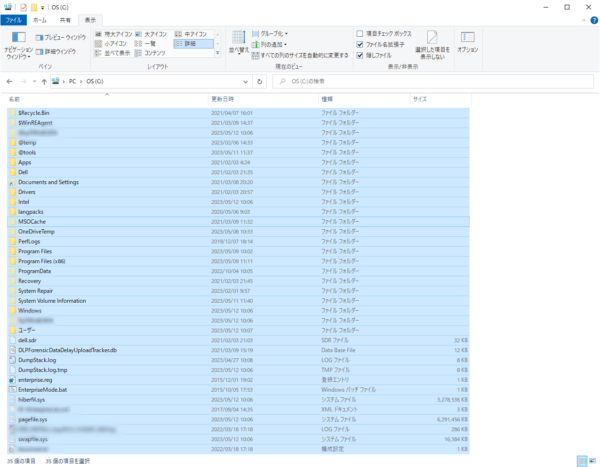Open the Sort by menu

(x=239, y=43)
